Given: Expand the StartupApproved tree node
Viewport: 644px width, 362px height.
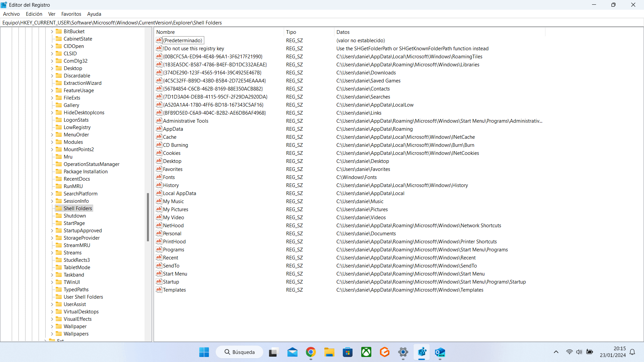Looking at the screenshot, I should click(x=52, y=231).
